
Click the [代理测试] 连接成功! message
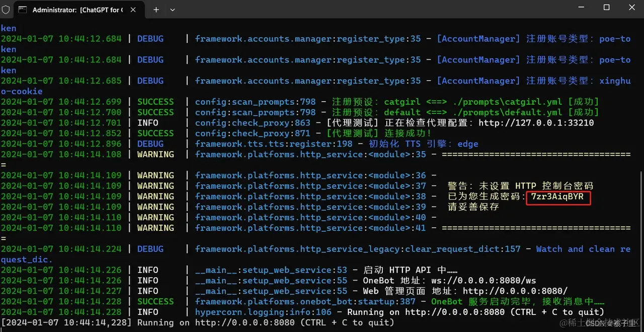click(x=379, y=134)
